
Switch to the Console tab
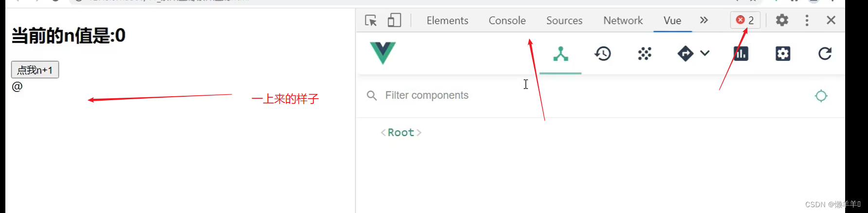[x=507, y=20]
